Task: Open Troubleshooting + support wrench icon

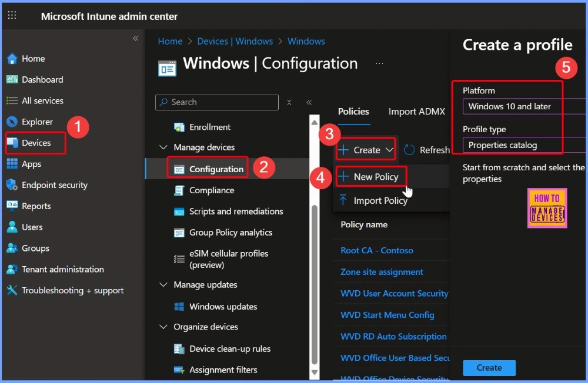Action: [x=12, y=290]
